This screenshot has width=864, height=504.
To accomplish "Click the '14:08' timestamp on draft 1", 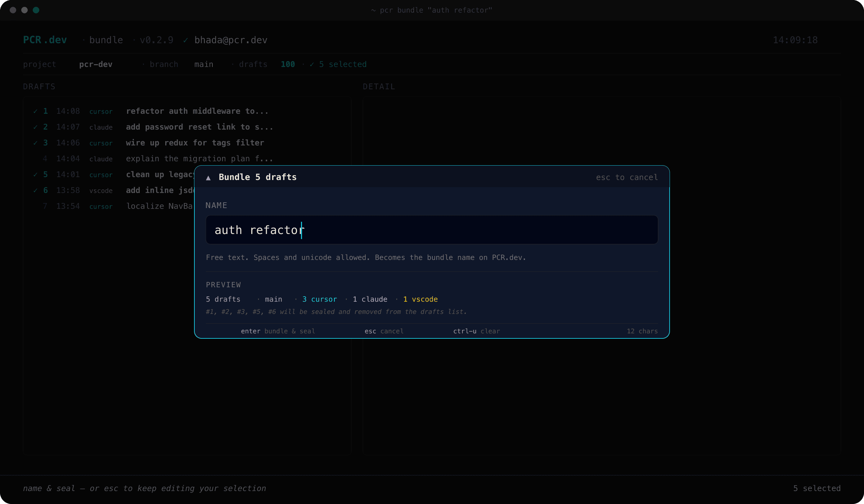I will (68, 111).
